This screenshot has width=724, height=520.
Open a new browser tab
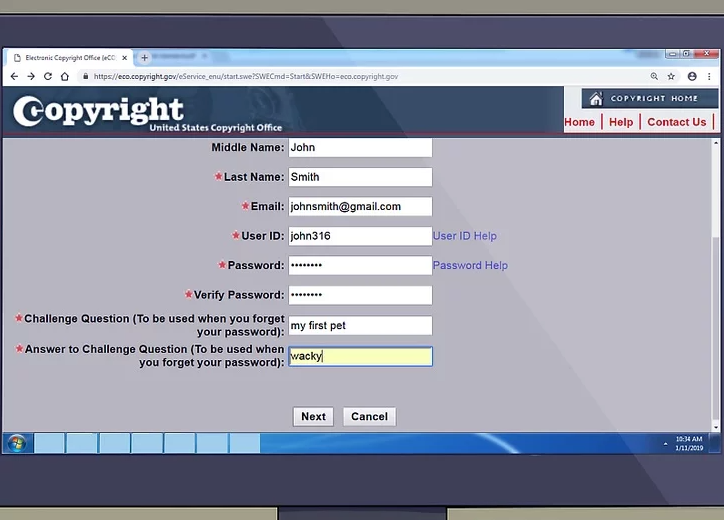point(144,58)
